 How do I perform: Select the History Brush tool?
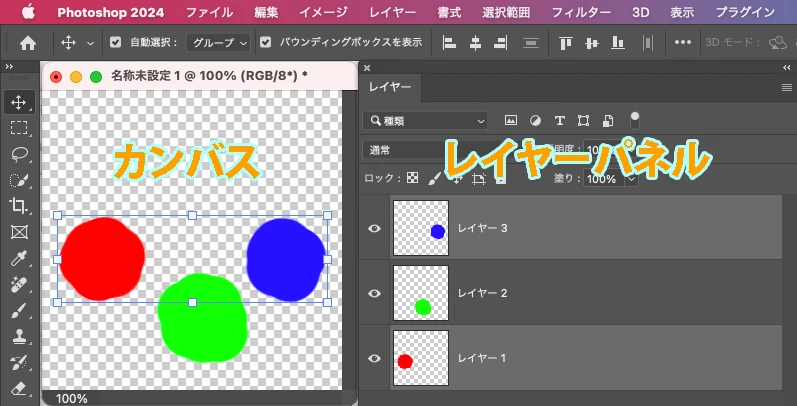point(19,363)
